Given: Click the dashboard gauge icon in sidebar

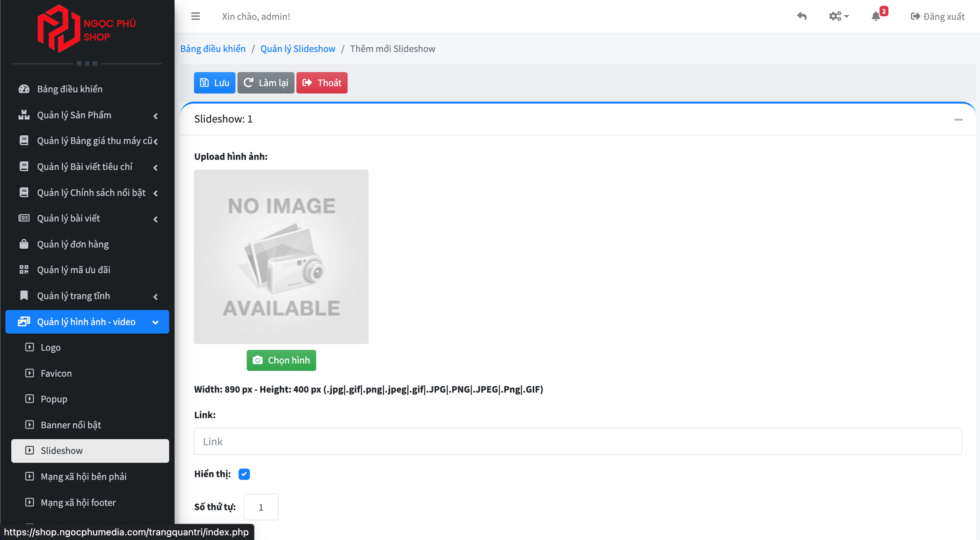Looking at the screenshot, I should coord(24,89).
